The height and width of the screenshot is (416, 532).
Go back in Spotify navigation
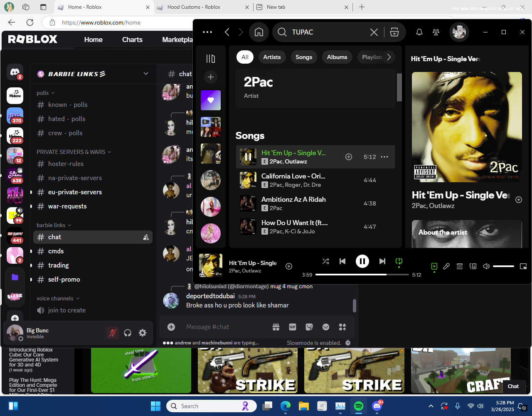227,32
